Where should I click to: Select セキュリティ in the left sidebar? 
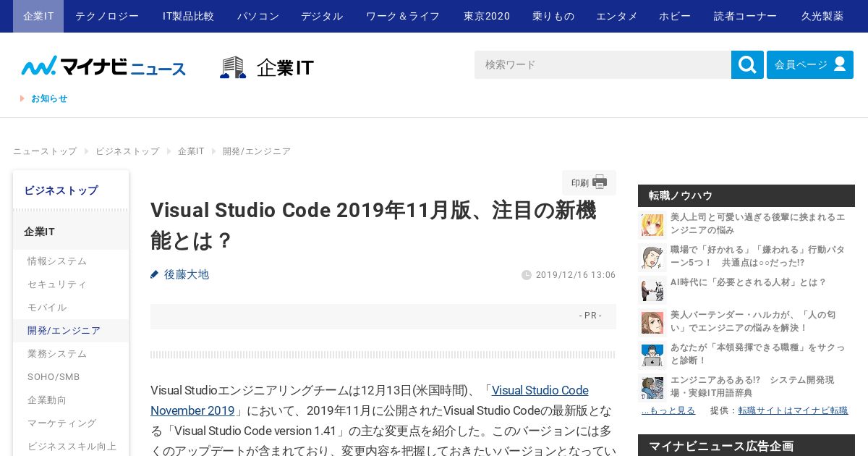click(57, 284)
